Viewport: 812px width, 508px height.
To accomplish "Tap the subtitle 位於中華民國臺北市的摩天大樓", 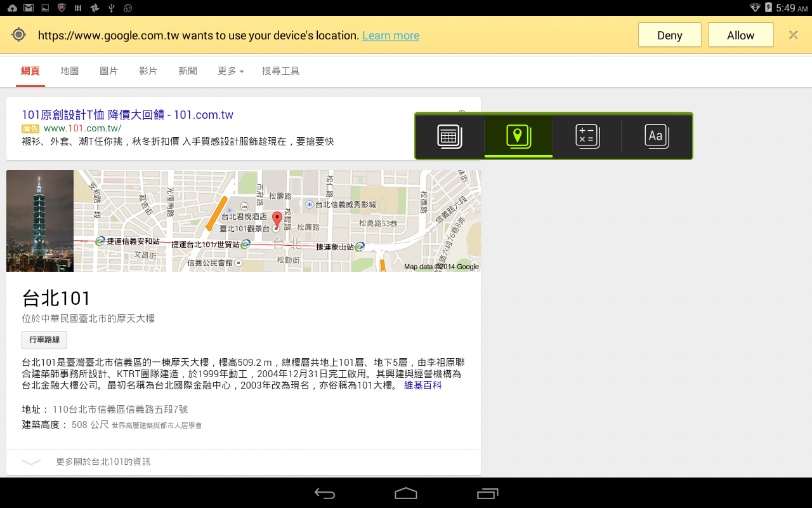I will click(x=88, y=318).
